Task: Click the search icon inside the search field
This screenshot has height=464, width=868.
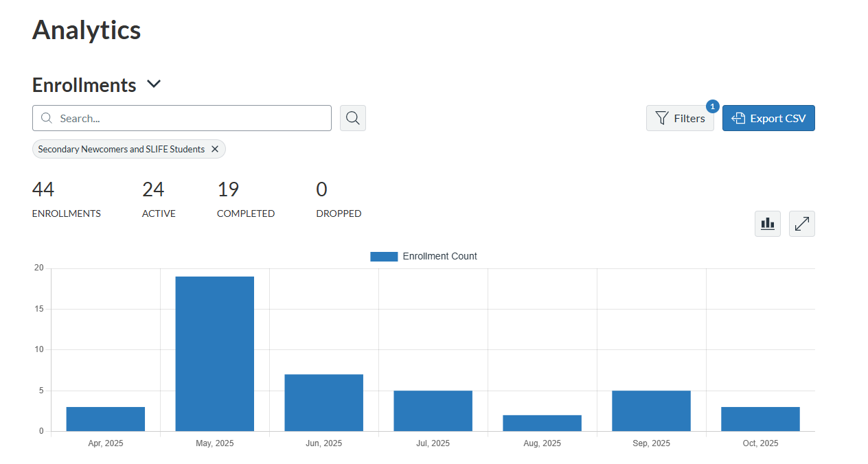Action: 46,117
